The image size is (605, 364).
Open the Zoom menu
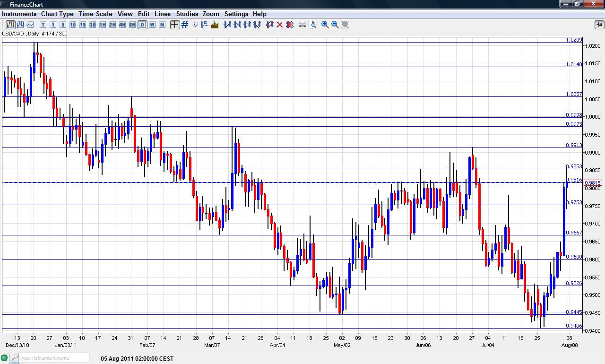click(x=211, y=14)
